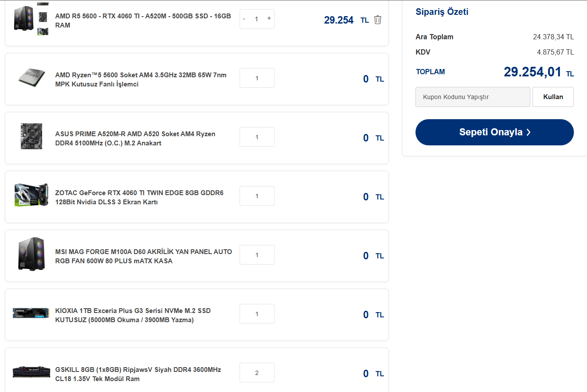
Task: Click the GSKILL RAM quantity box showing 2
Action: 257,373
